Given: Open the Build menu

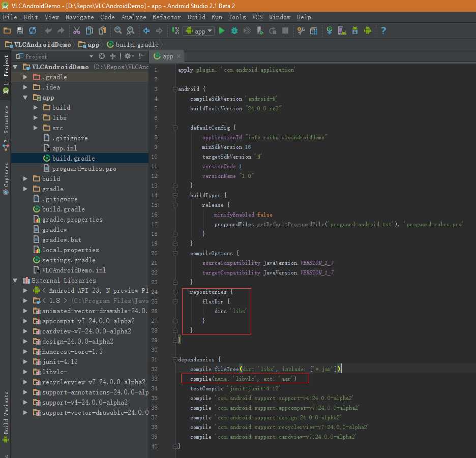Looking at the screenshot, I should click(x=196, y=17).
